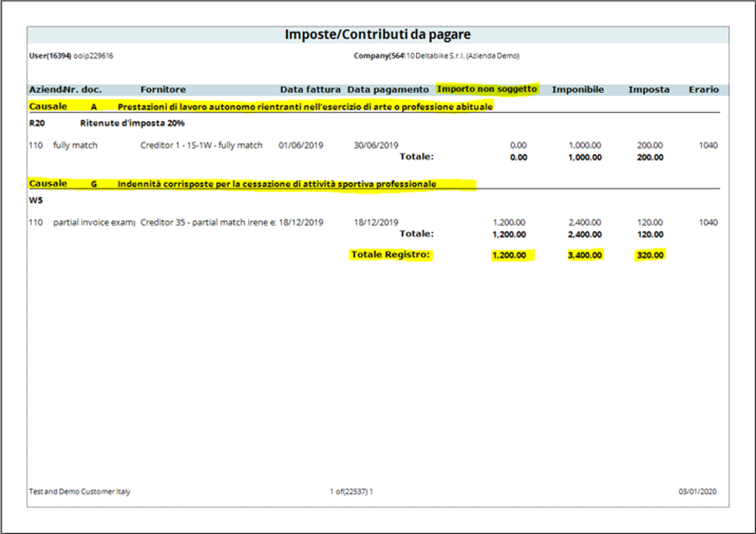
Task: Click the 1040 Erario code in the Creditor 35 row
Action: click(708, 222)
